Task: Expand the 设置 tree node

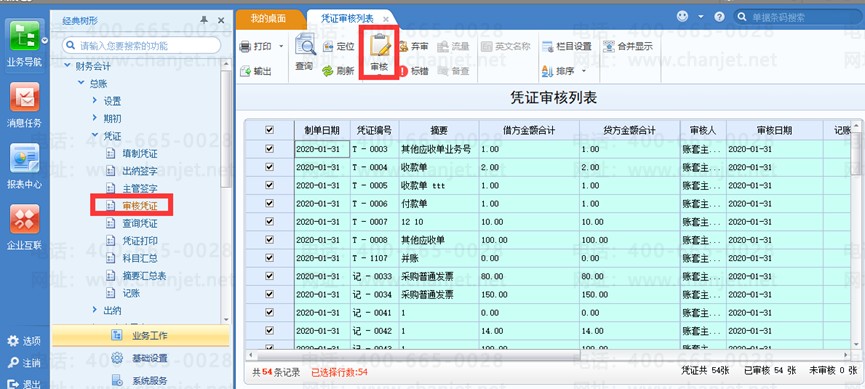Action: (94, 100)
